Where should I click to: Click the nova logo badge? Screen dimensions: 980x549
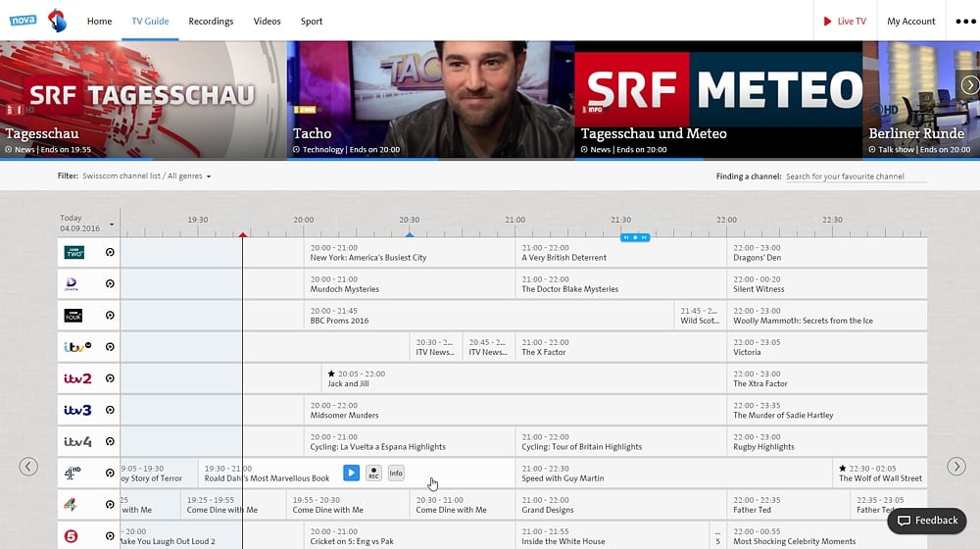pos(24,20)
